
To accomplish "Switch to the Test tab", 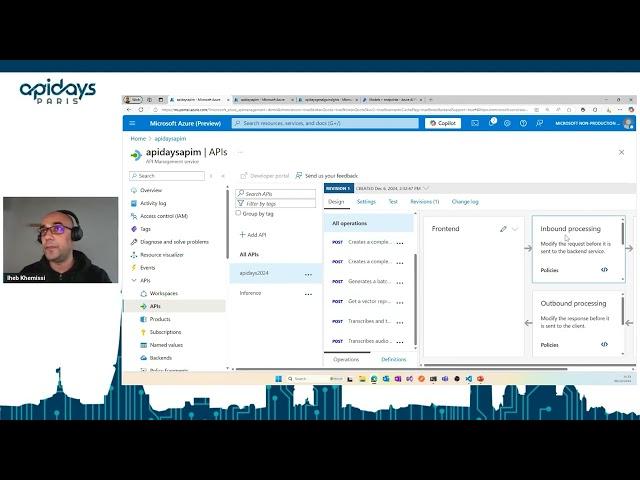I will click(393, 202).
